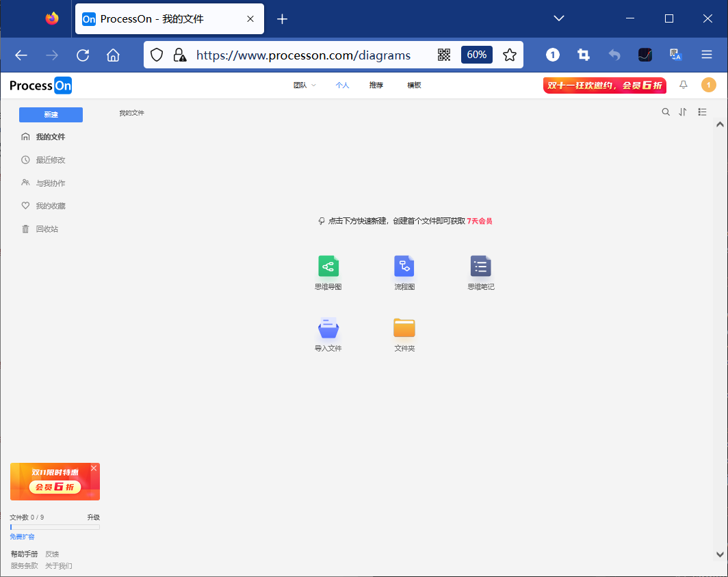Activate the screenshot crop tool

pos(584,55)
